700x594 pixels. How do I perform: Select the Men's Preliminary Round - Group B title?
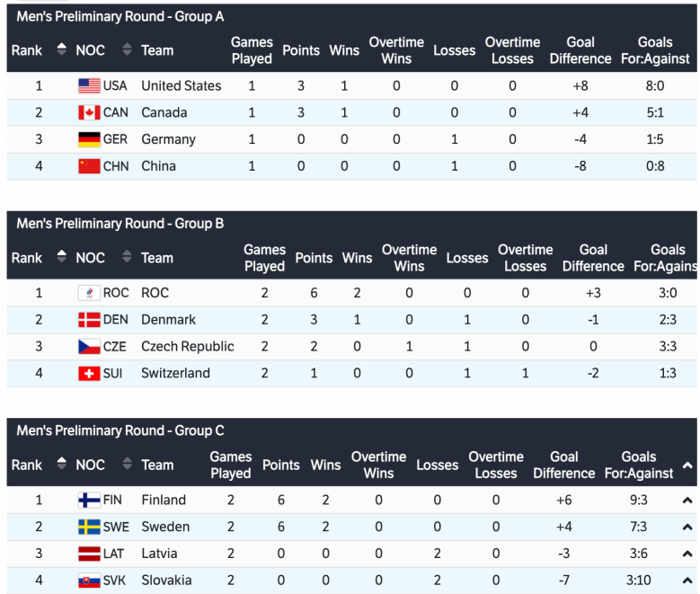click(x=120, y=224)
